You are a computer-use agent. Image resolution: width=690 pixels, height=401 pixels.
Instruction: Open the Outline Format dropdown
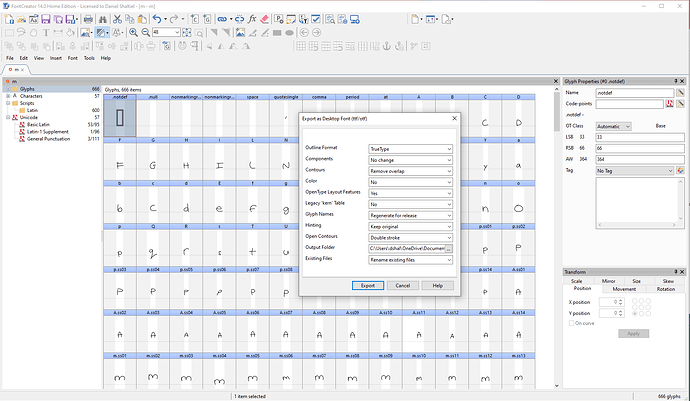tap(410, 149)
